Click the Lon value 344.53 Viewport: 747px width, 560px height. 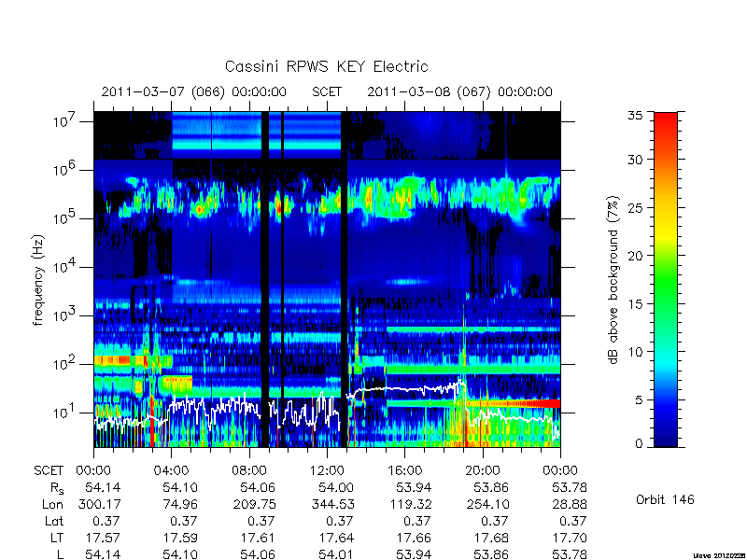(332, 504)
